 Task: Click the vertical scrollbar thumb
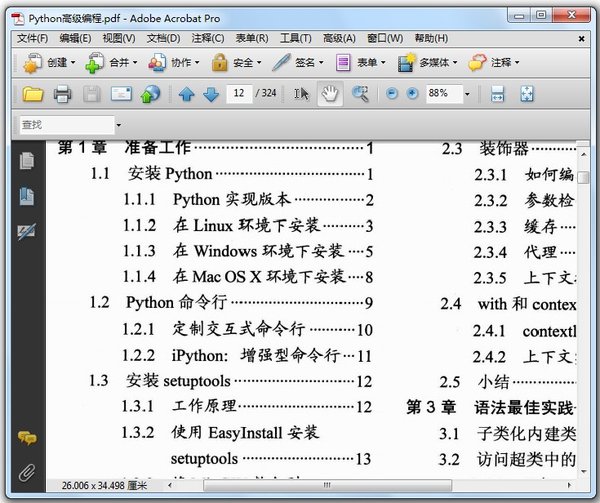point(584,177)
